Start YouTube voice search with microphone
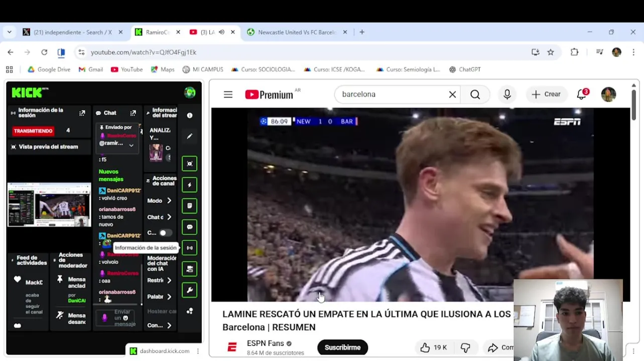Viewport: 644px width, 361px height. tap(507, 94)
